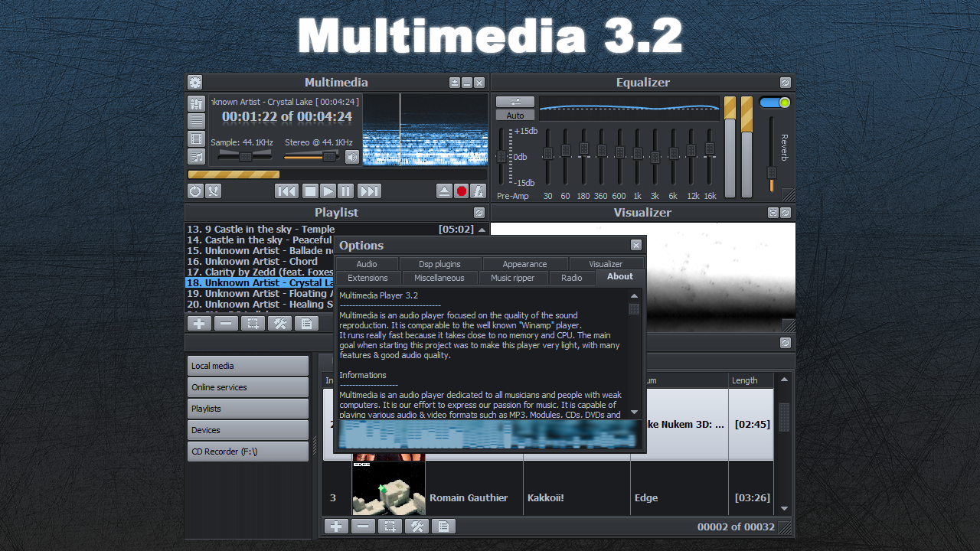980x551 pixels.
Task: Switch to the Audio tab in Options
Action: click(x=367, y=264)
